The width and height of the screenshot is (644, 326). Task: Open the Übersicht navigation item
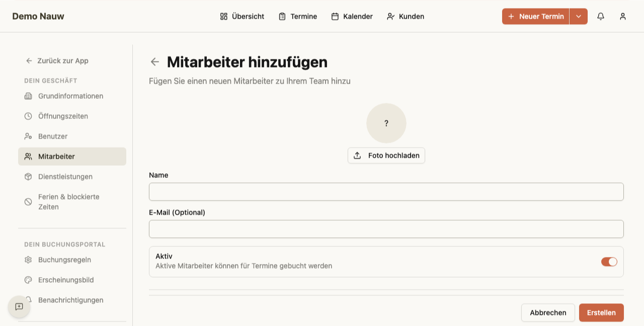point(242,16)
